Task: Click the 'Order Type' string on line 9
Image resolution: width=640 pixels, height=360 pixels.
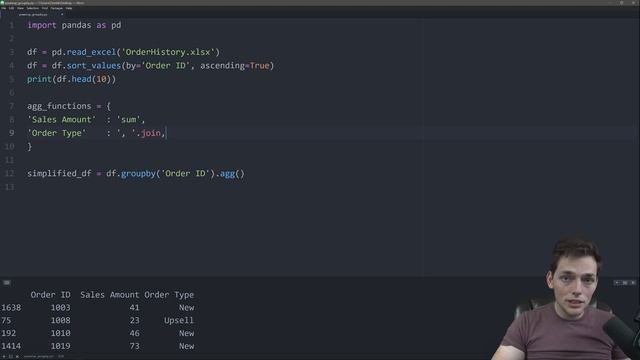Action: [57, 133]
